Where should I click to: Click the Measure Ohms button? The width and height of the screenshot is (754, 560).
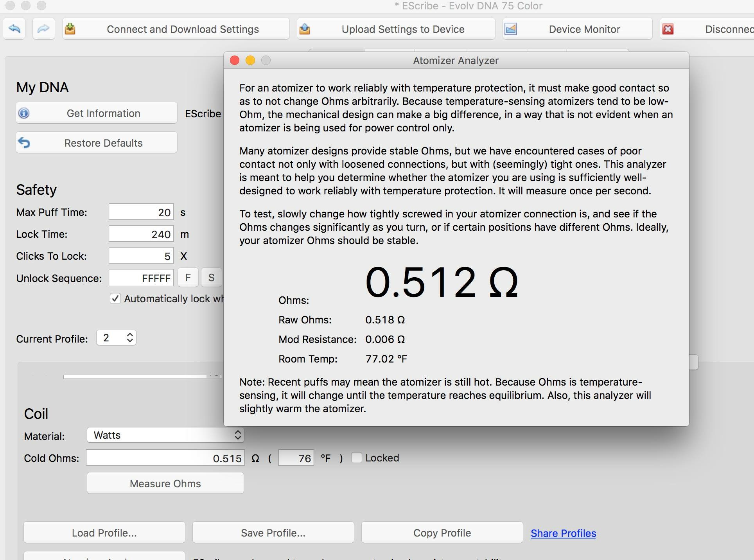coord(165,484)
